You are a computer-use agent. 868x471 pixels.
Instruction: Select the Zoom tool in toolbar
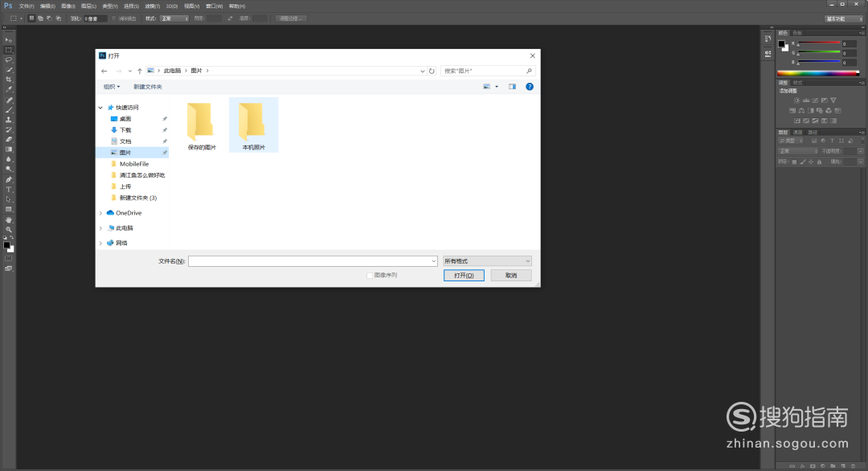point(8,229)
